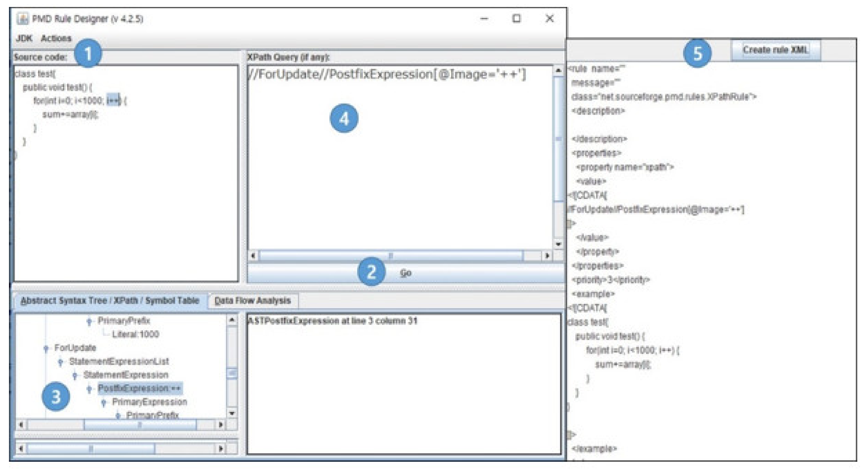Collapse the PostfixExpression:++ node expander
Image resolution: width=868 pixels, height=469 pixels.
89,389
